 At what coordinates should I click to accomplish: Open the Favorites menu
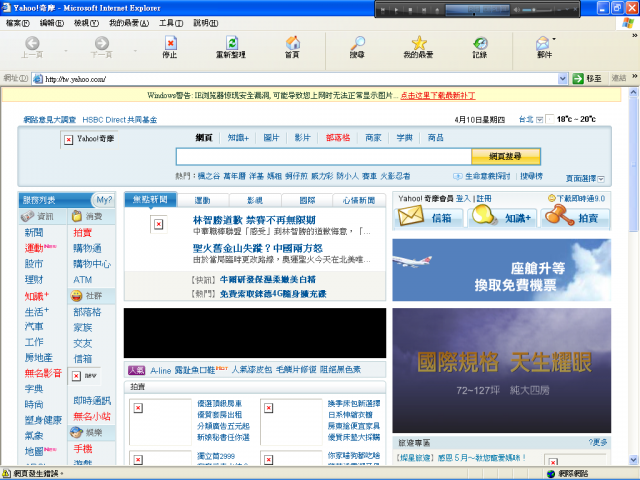click(x=129, y=23)
